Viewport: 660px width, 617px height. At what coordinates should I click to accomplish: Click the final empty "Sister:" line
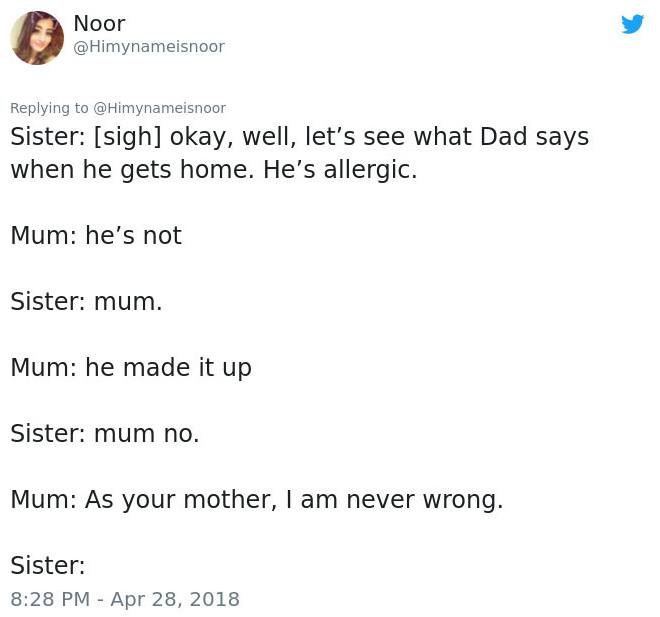pyautogui.click(x=48, y=565)
